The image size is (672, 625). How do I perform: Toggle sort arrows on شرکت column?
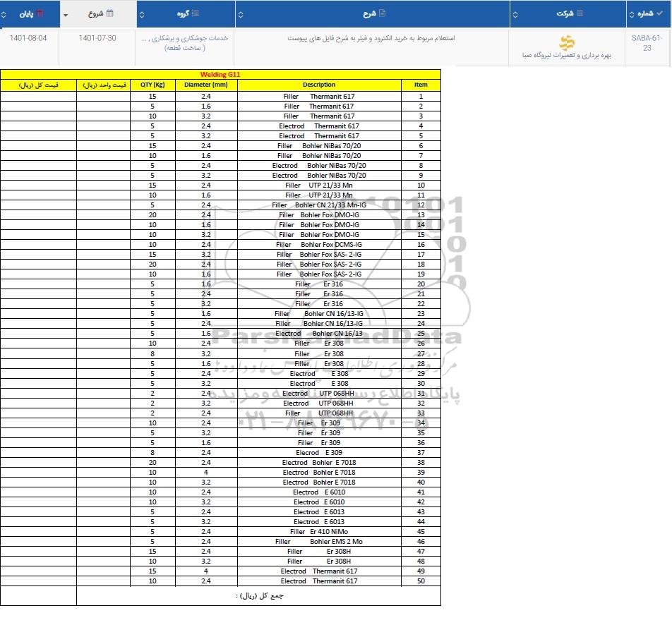[x=515, y=15]
